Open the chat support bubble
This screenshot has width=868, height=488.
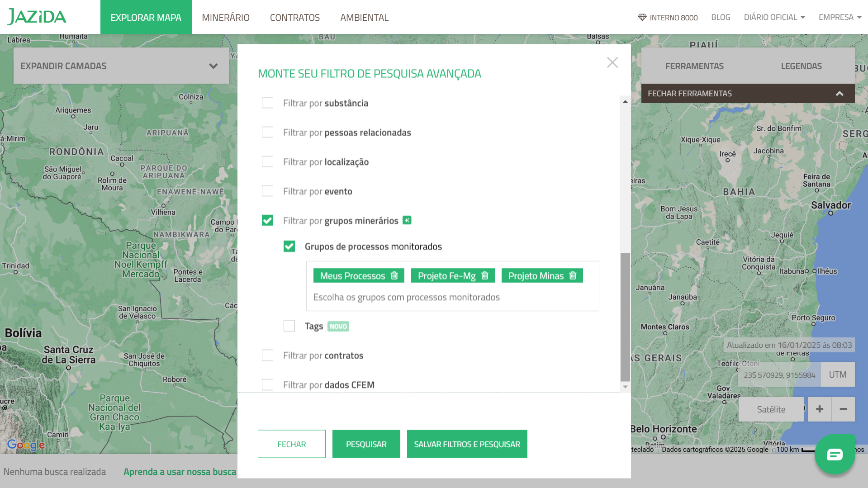point(835,454)
